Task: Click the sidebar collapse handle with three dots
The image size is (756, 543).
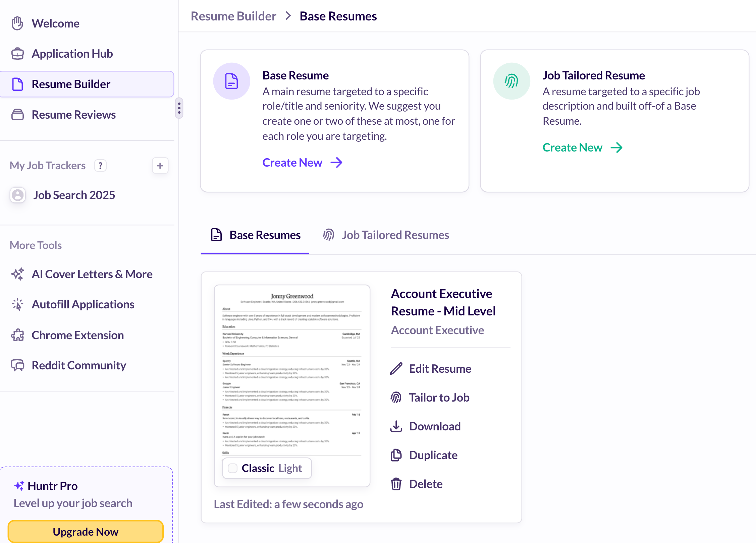Action: click(179, 108)
